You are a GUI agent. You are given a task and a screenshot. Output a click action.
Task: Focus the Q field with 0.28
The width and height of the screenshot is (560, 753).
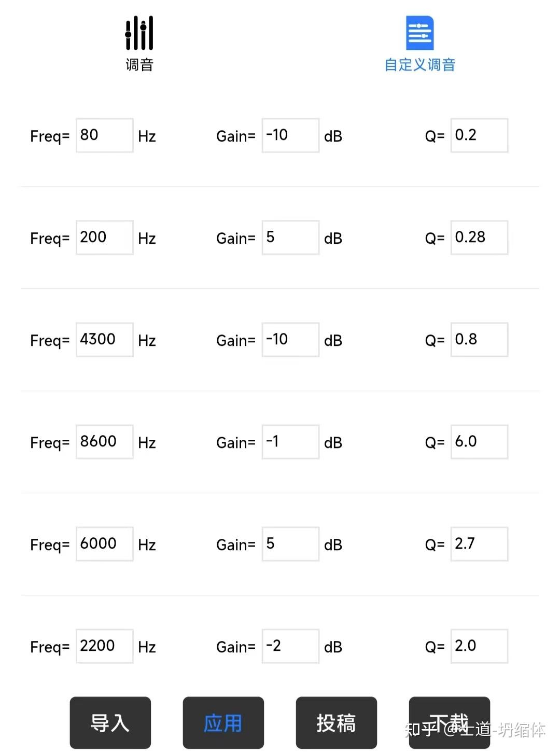pyautogui.click(x=479, y=238)
